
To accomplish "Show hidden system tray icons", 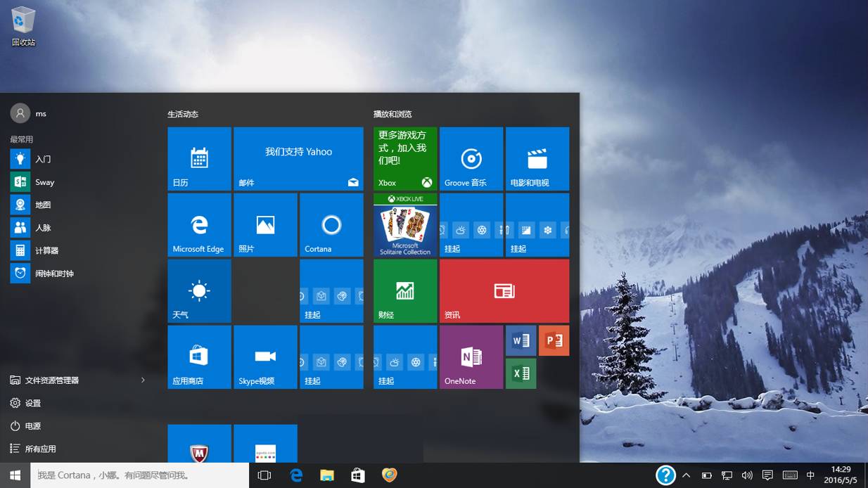I will [687, 475].
